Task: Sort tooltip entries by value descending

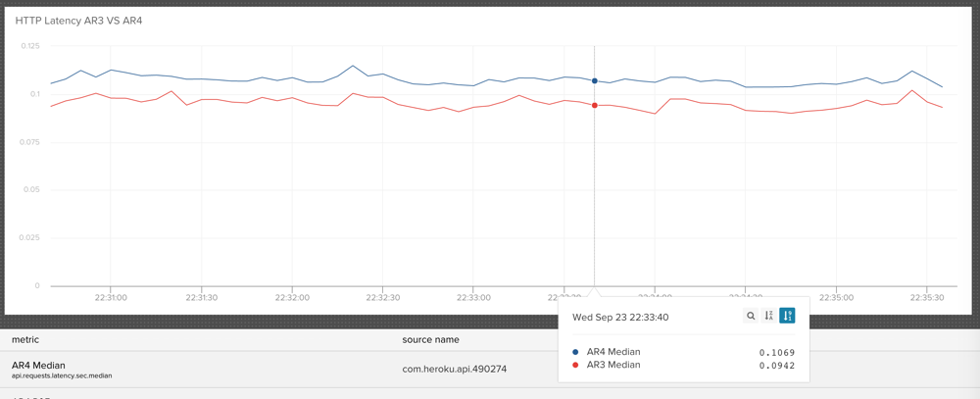Action: pyautogui.click(x=787, y=316)
